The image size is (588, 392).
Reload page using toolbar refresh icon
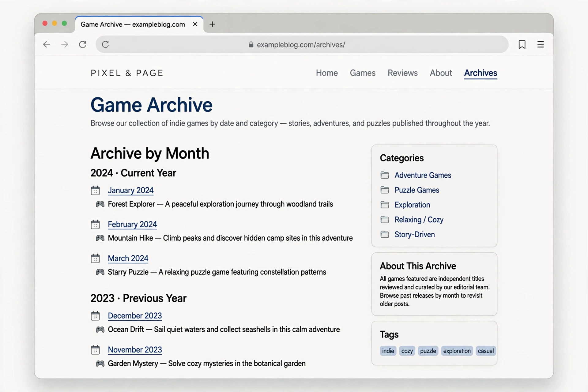click(83, 44)
